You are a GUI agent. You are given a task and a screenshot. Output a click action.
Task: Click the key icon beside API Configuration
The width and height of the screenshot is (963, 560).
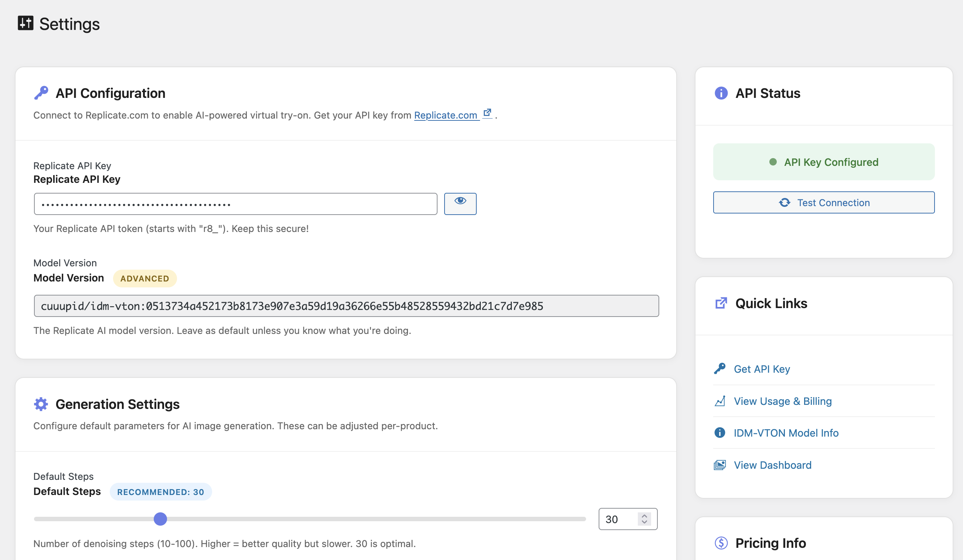click(x=41, y=93)
